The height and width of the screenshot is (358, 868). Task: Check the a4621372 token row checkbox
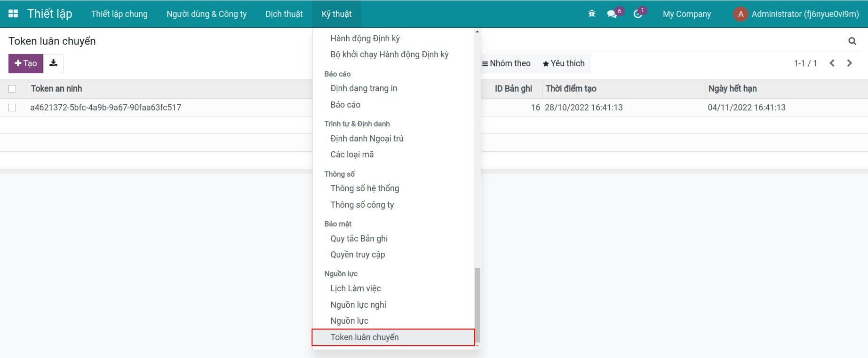point(12,108)
